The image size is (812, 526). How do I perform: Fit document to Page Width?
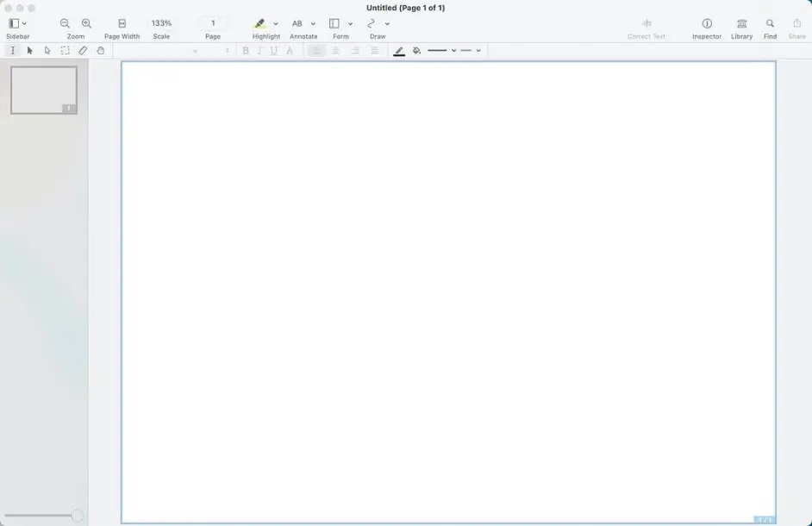[122, 24]
